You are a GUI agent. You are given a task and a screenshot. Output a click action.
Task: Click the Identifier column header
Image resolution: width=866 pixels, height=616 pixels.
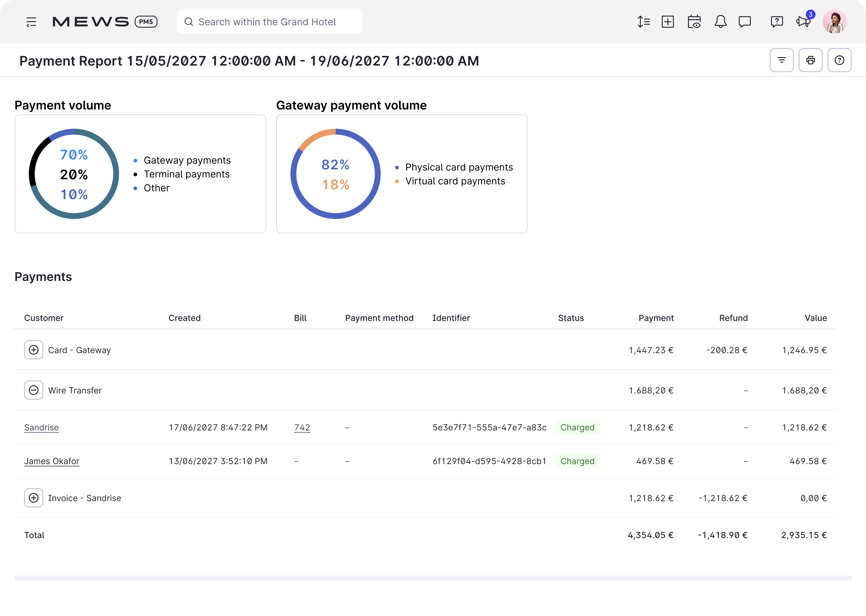(451, 318)
